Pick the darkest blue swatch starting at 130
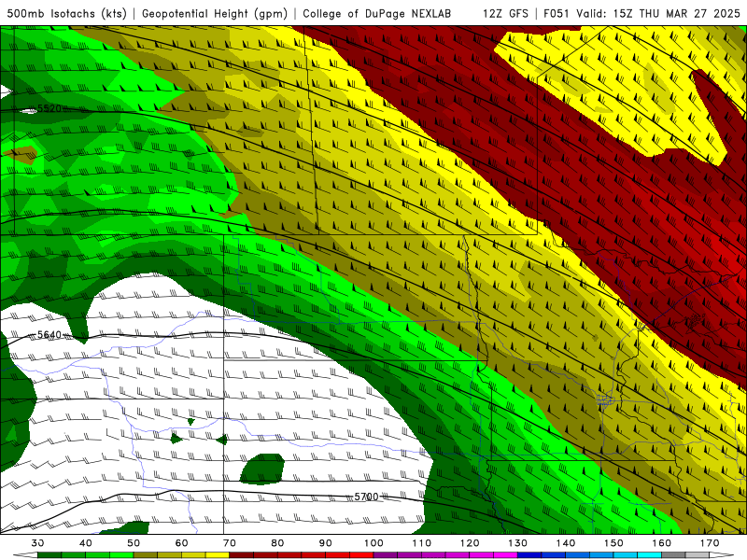Screen dimensions: 747x560 (529, 555)
